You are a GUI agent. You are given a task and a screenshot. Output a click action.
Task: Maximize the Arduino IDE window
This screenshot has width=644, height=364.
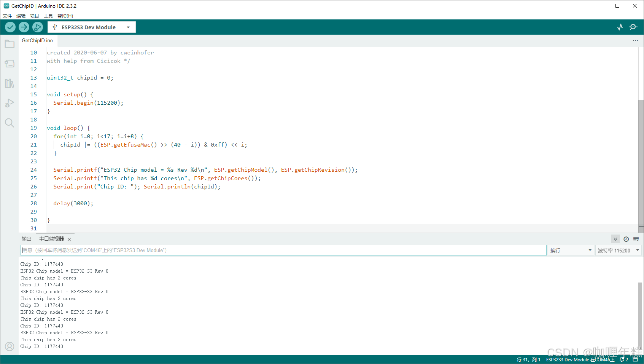click(x=617, y=6)
